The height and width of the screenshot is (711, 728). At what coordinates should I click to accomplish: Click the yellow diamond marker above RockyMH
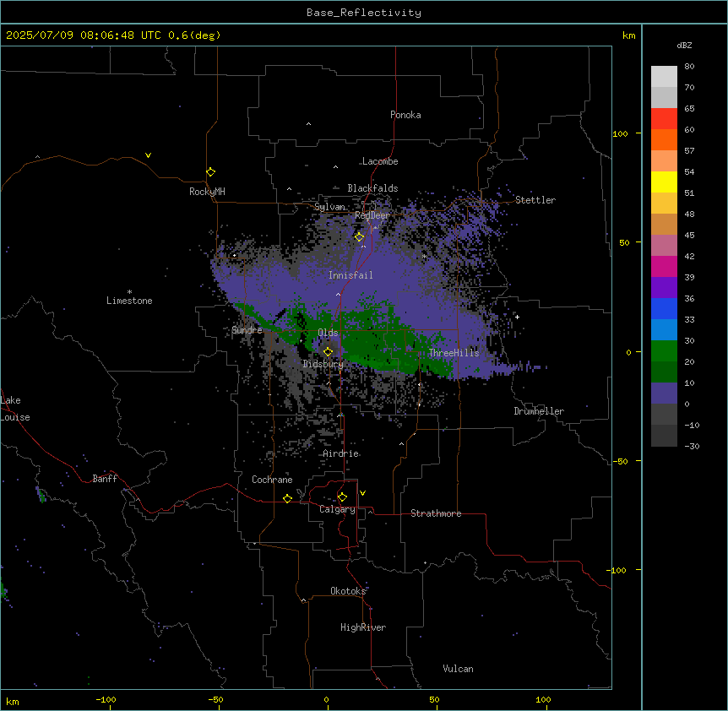pos(211,172)
